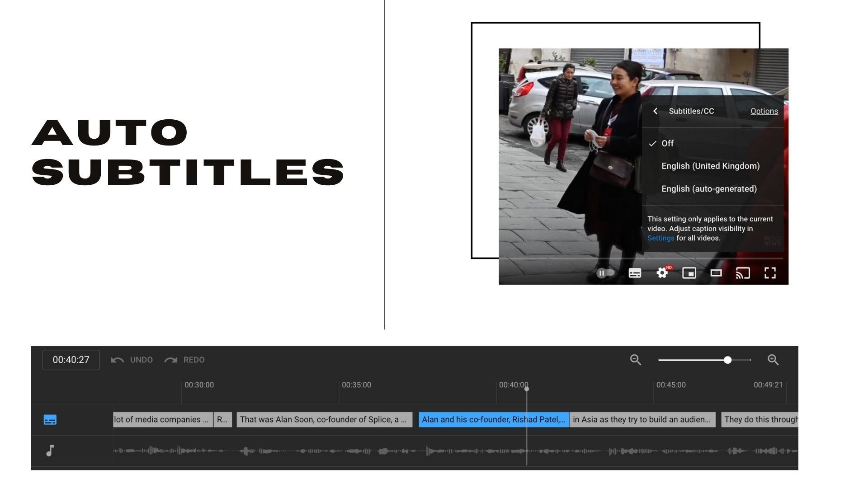Click the cast to TV icon
The width and height of the screenshot is (868, 488).
coord(743,273)
